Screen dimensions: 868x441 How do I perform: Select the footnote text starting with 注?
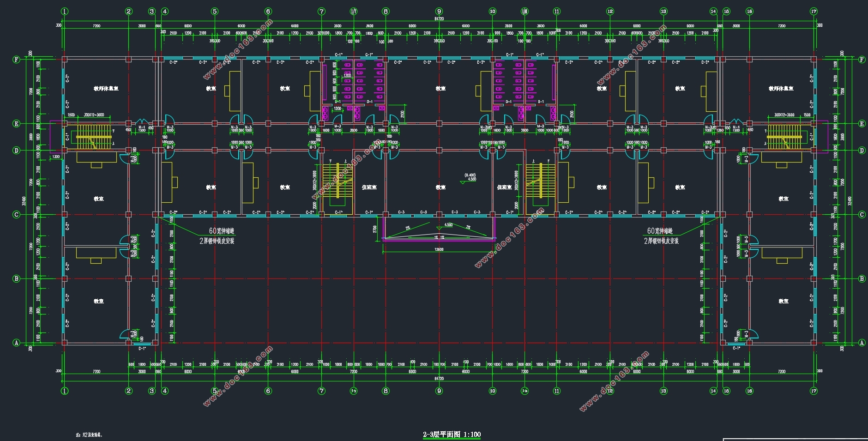[x=89, y=435]
